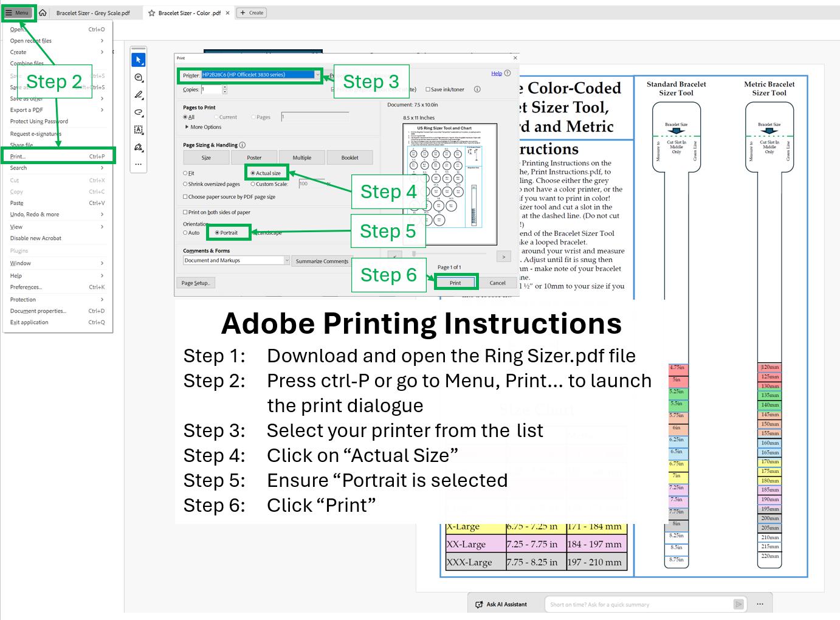
Task: Choose Print... from the menu
Action: [x=57, y=156]
